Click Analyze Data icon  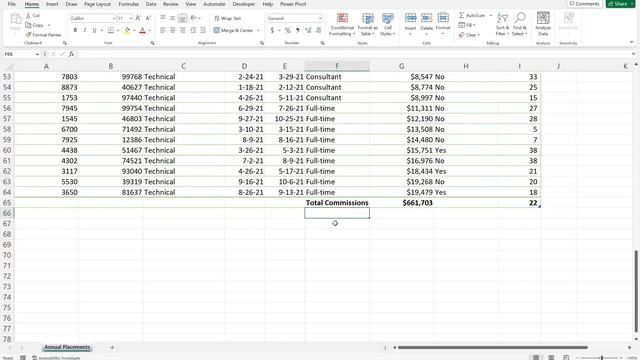543,18
